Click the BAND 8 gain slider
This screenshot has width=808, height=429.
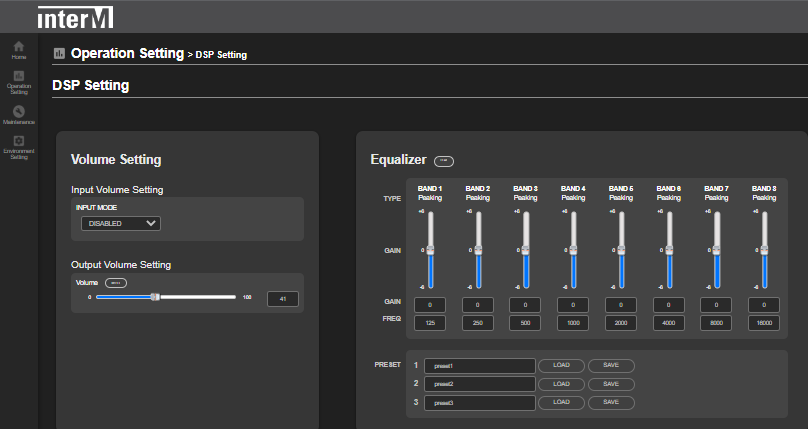coord(765,250)
